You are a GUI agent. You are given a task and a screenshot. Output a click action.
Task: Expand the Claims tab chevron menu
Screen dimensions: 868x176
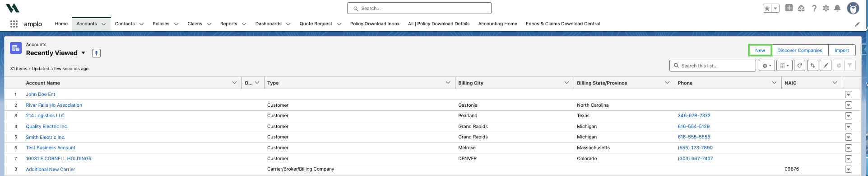tap(209, 24)
